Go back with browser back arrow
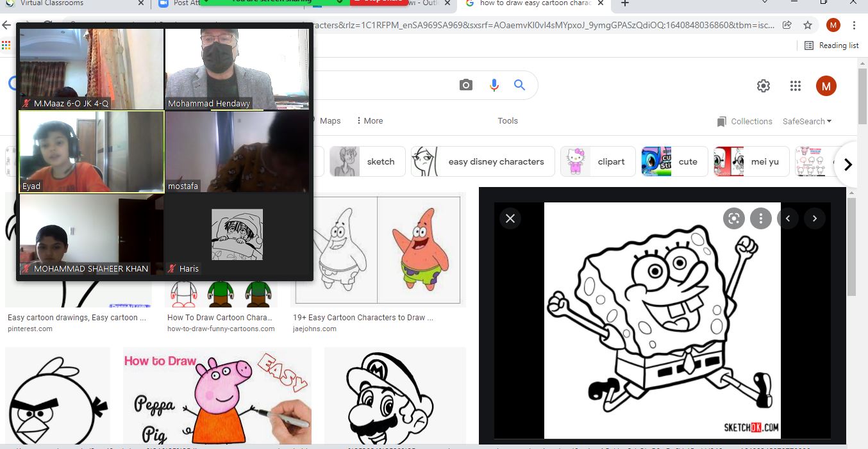The width and height of the screenshot is (868, 449). click(x=6, y=26)
